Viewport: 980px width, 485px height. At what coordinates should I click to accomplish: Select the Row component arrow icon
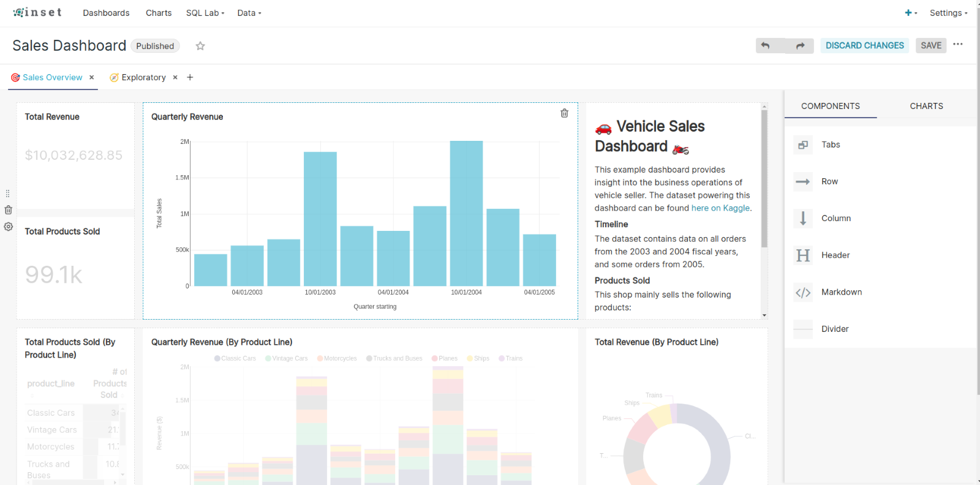803,182
